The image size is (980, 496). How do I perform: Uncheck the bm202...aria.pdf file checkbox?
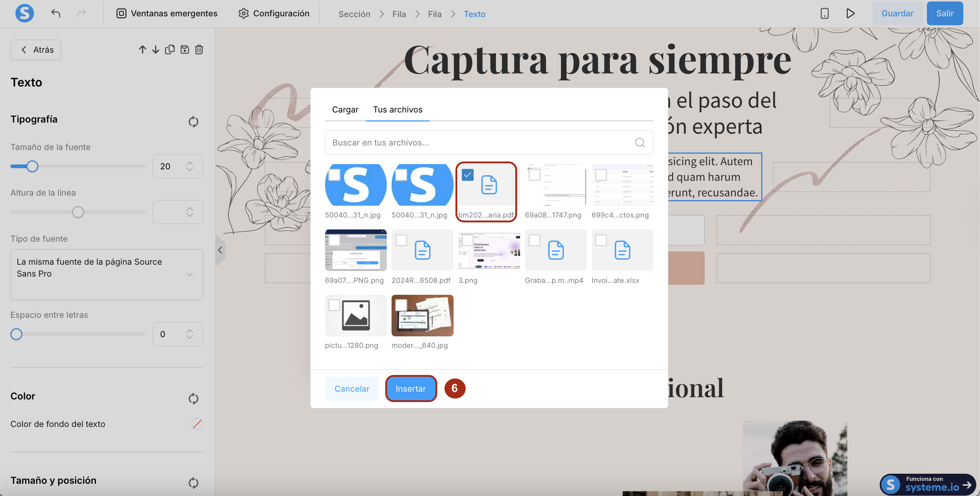point(467,175)
